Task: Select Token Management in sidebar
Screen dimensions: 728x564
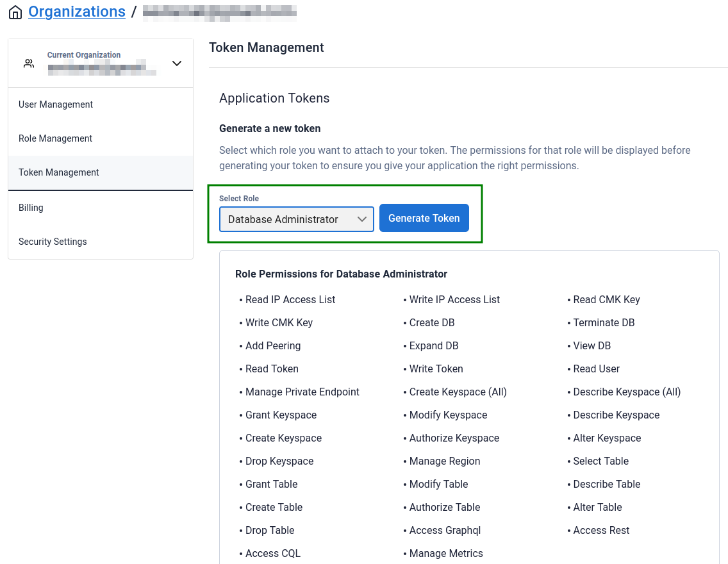Action: (x=100, y=172)
